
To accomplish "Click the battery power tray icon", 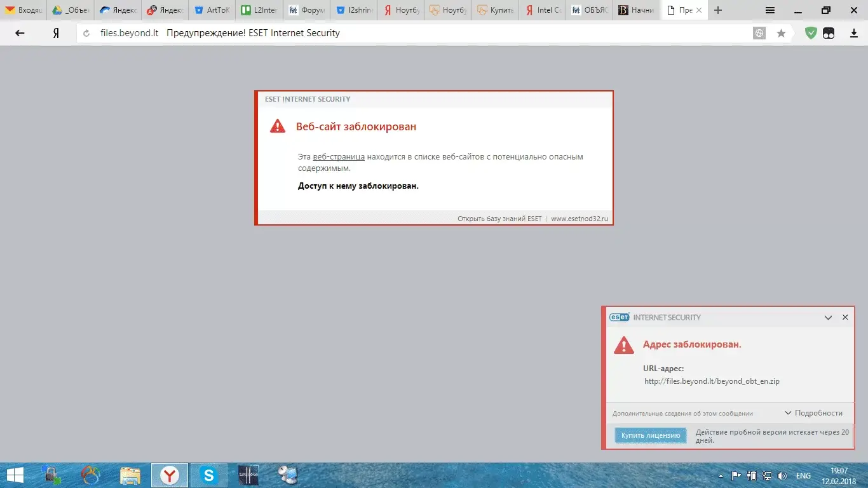I will 752,475.
